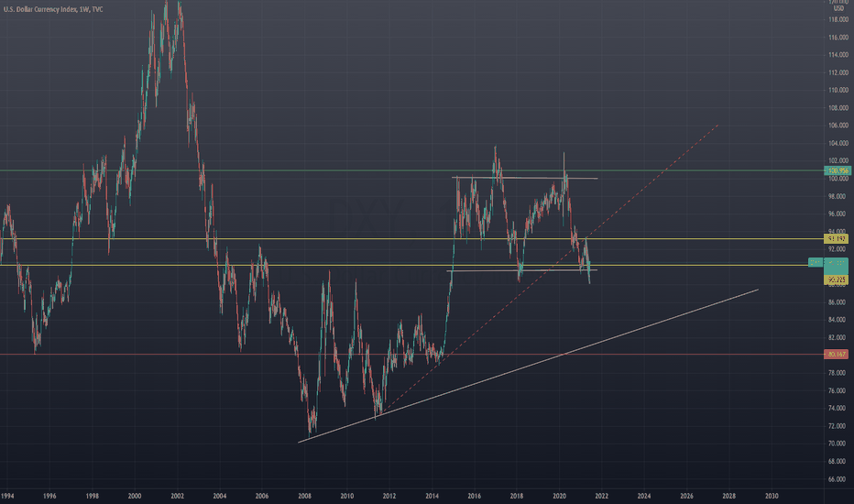Select the red 80.167 price tag
The height and width of the screenshot is (504, 854).
click(x=836, y=354)
